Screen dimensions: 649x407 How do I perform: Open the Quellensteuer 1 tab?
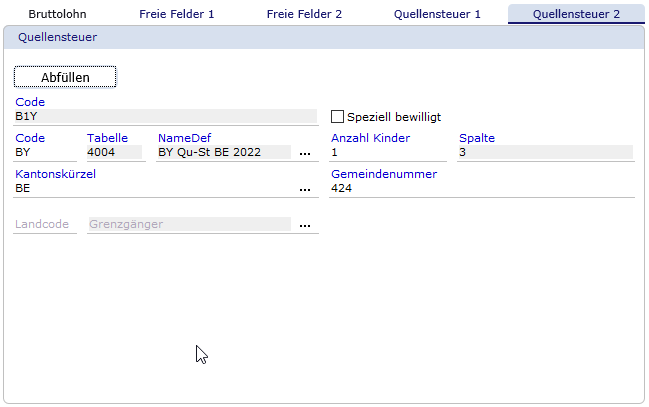[437, 15]
